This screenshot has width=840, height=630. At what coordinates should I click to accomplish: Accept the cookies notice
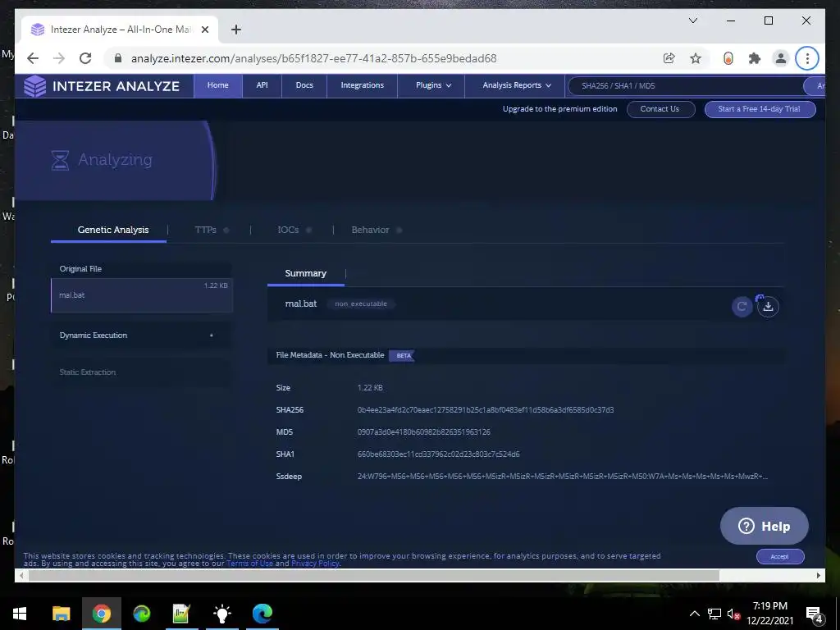780,557
